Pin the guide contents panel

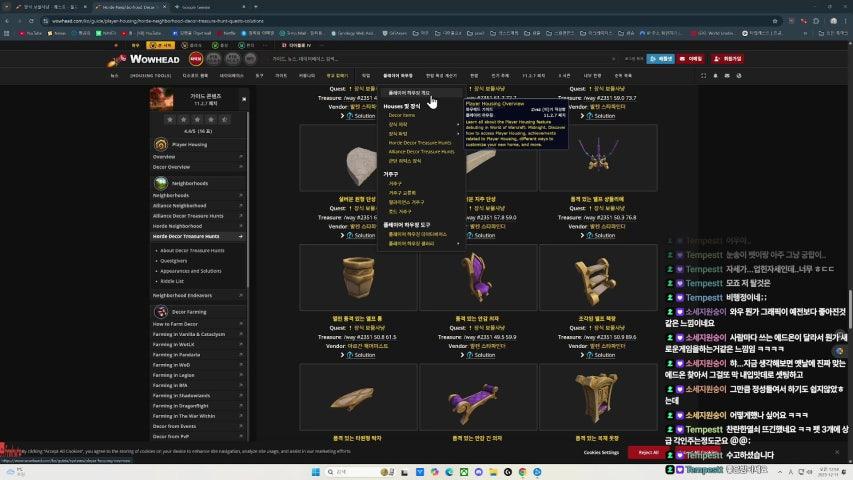(243, 99)
